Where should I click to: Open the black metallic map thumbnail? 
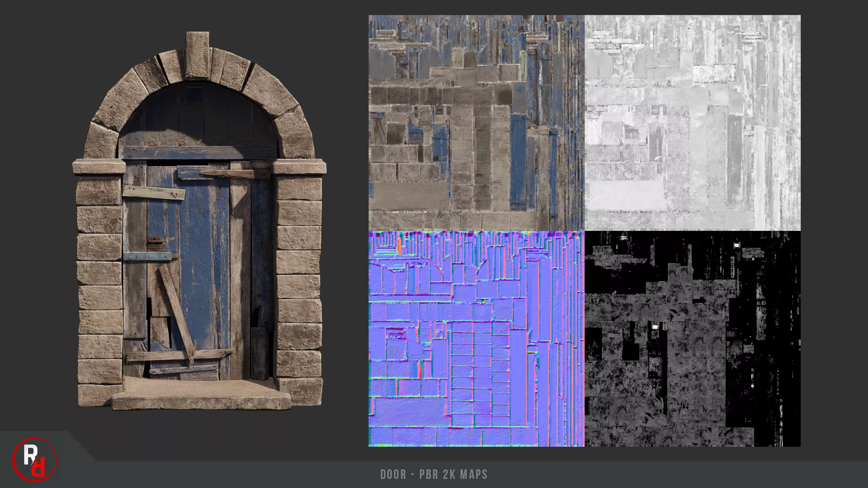coord(693,339)
